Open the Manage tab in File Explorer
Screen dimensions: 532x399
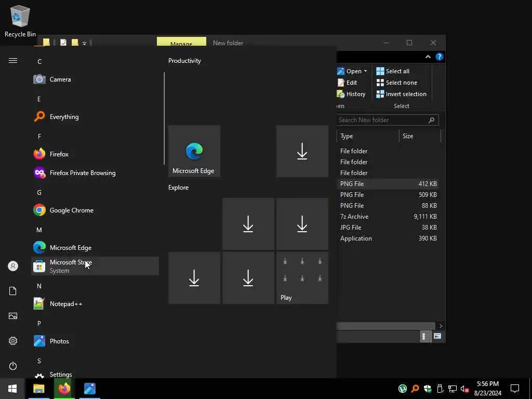click(x=181, y=42)
